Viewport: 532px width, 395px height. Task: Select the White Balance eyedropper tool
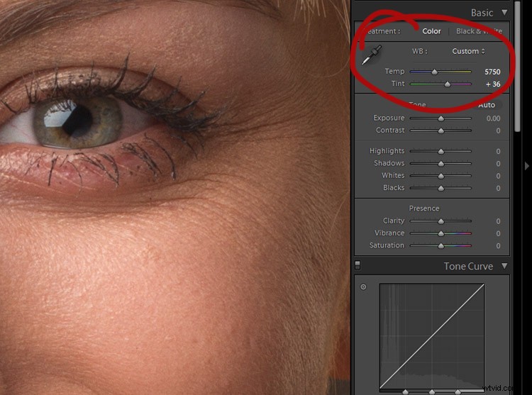(372, 55)
